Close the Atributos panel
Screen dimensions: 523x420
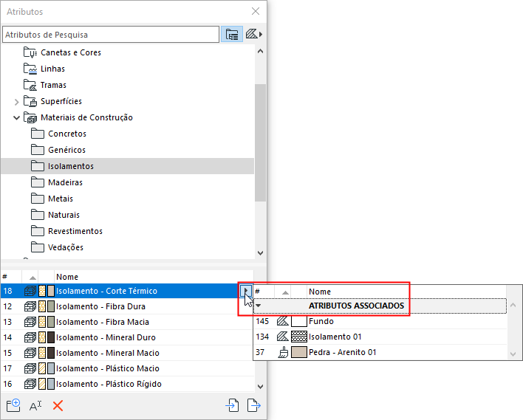tap(256, 11)
